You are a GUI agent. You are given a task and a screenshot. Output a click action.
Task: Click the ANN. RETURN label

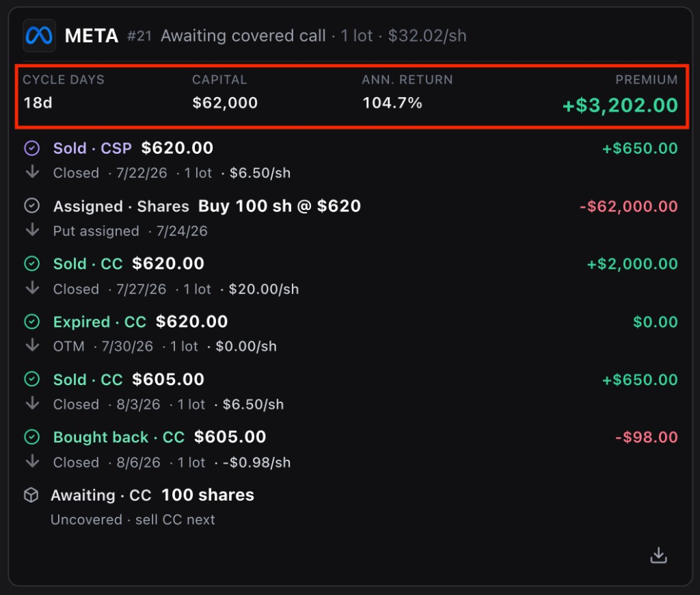tap(407, 79)
